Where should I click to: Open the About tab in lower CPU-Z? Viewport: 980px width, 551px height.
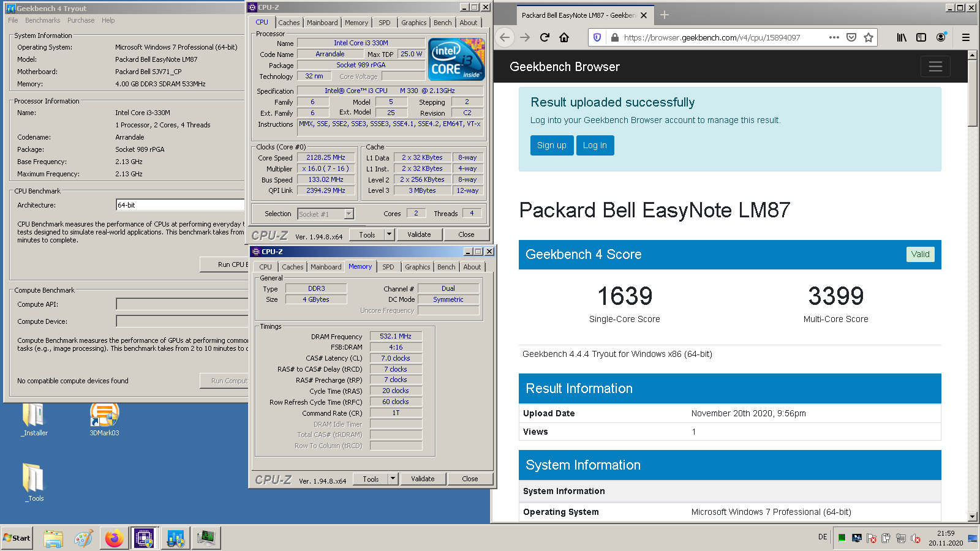pos(472,267)
